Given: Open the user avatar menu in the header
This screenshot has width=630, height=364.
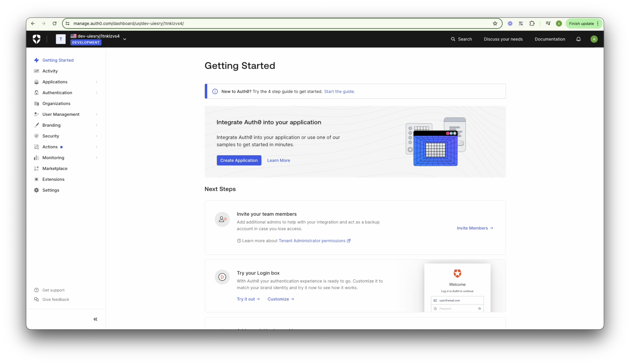Looking at the screenshot, I should [x=594, y=39].
